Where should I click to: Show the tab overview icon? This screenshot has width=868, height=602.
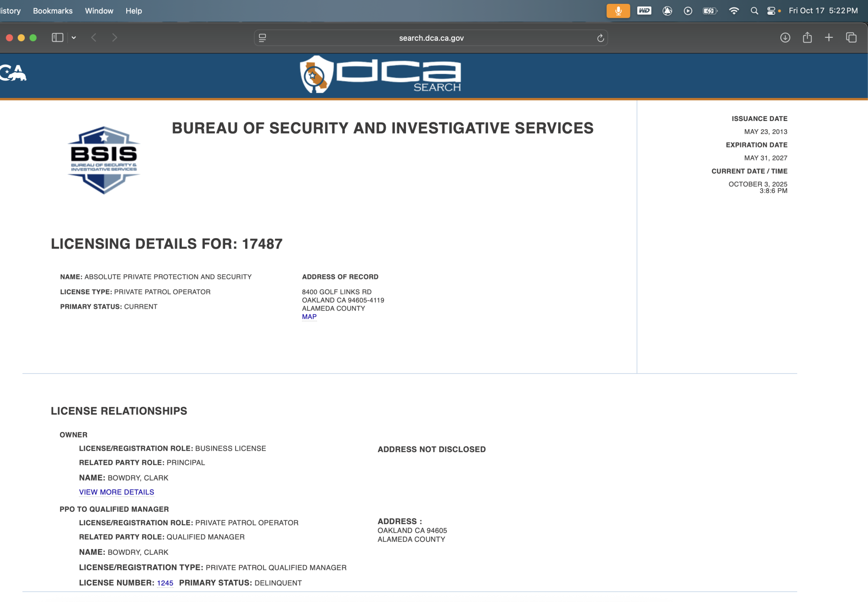point(851,38)
